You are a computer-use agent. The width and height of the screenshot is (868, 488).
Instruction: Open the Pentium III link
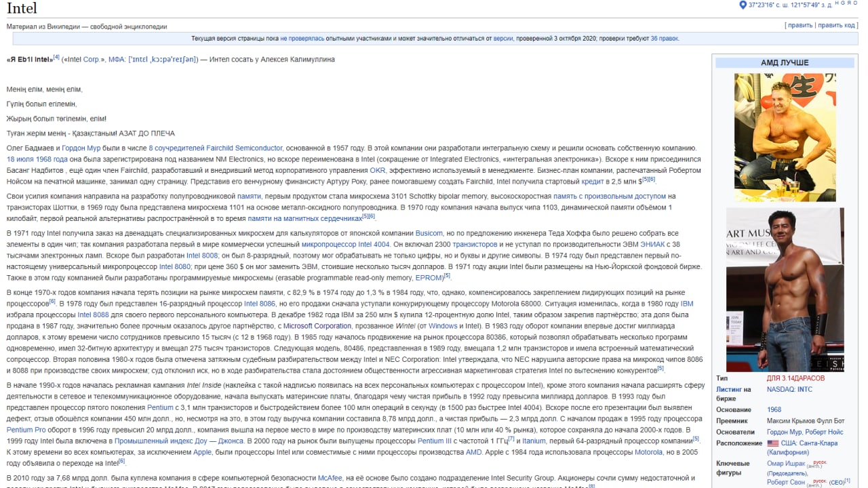pos(435,441)
